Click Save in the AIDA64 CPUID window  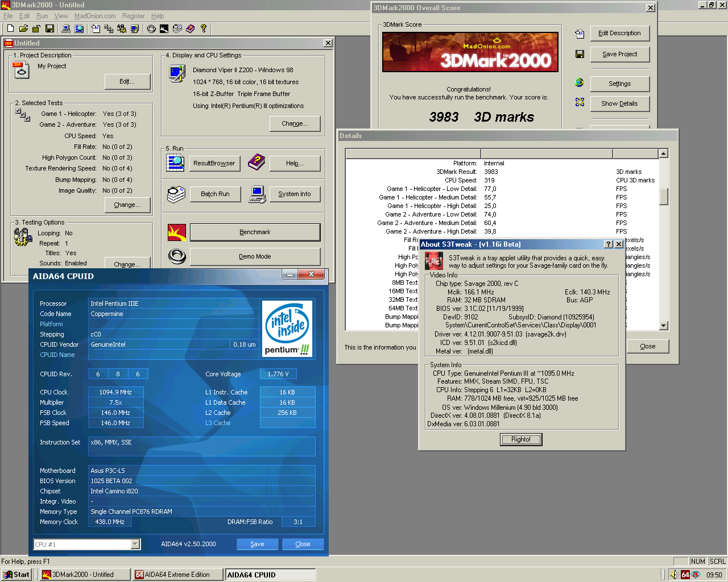pyautogui.click(x=258, y=544)
